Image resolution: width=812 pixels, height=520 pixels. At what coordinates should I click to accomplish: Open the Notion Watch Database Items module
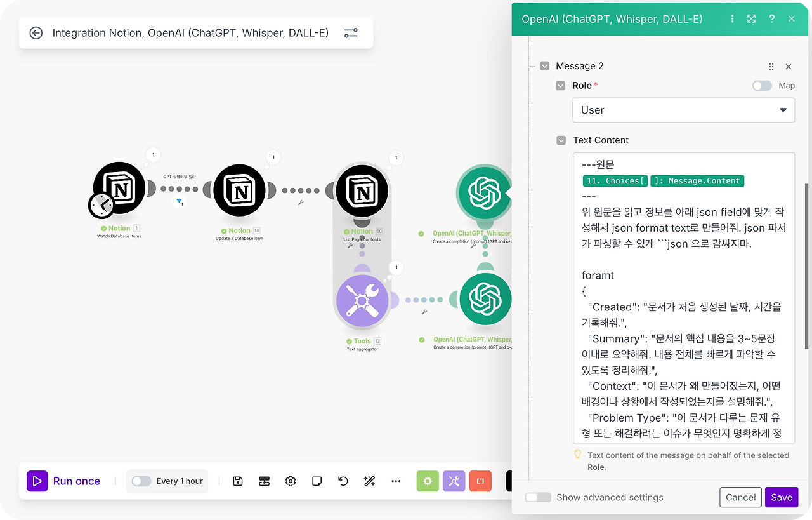coord(120,189)
